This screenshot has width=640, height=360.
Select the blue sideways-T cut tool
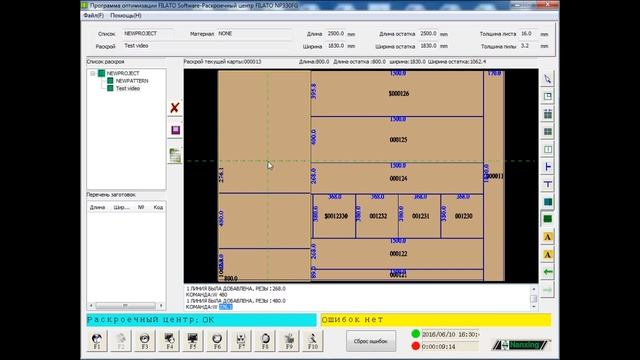(x=548, y=167)
